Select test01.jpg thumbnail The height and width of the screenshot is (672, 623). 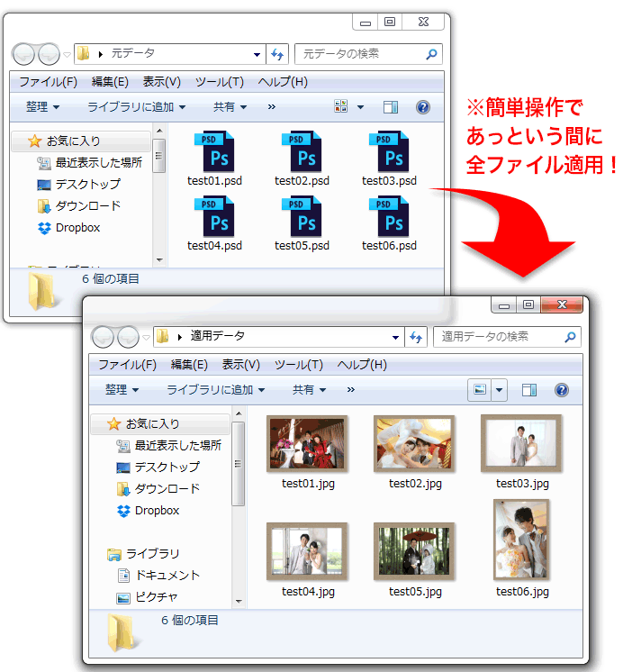coord(307,444)
